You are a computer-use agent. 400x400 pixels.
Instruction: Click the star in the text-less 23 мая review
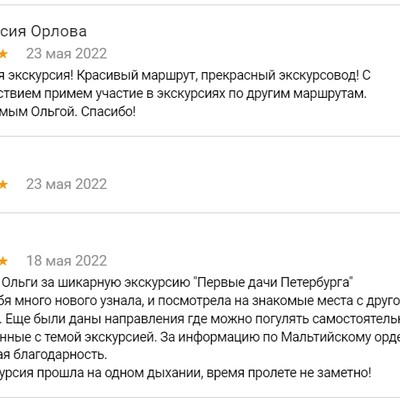(3, 184)
